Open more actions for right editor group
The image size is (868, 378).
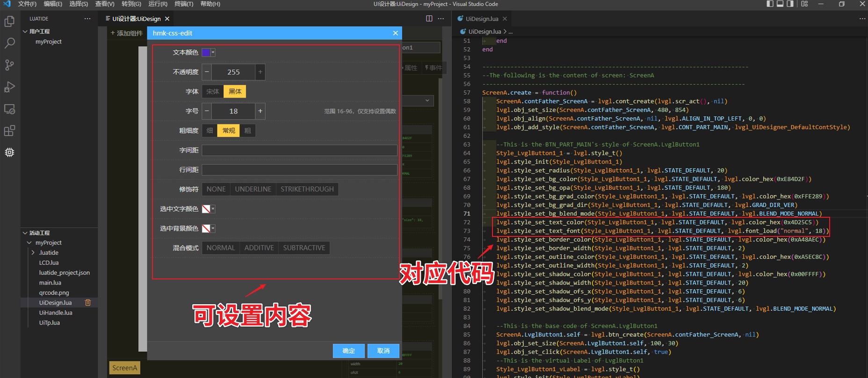[x=862, y=19]
